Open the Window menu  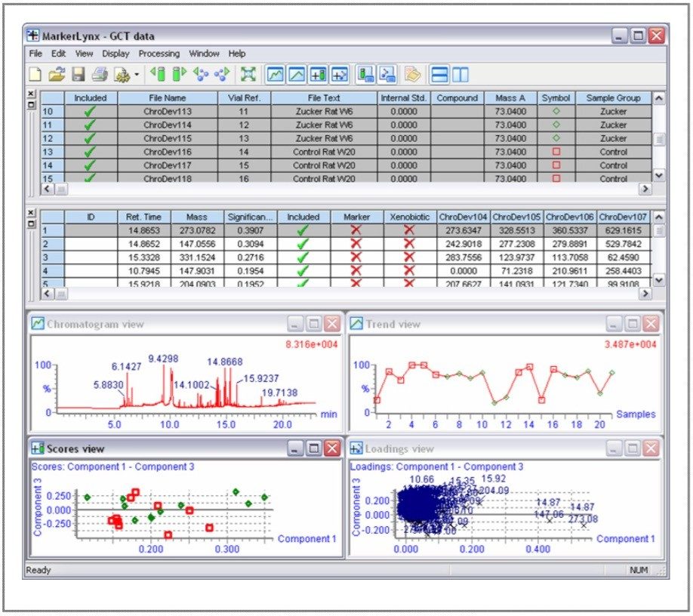205,54
